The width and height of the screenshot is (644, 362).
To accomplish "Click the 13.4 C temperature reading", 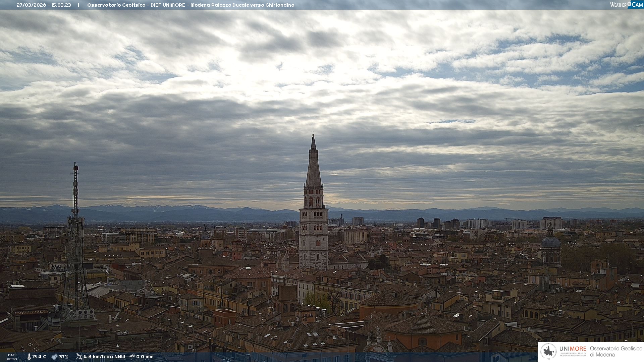I will (x=39, y=357).
